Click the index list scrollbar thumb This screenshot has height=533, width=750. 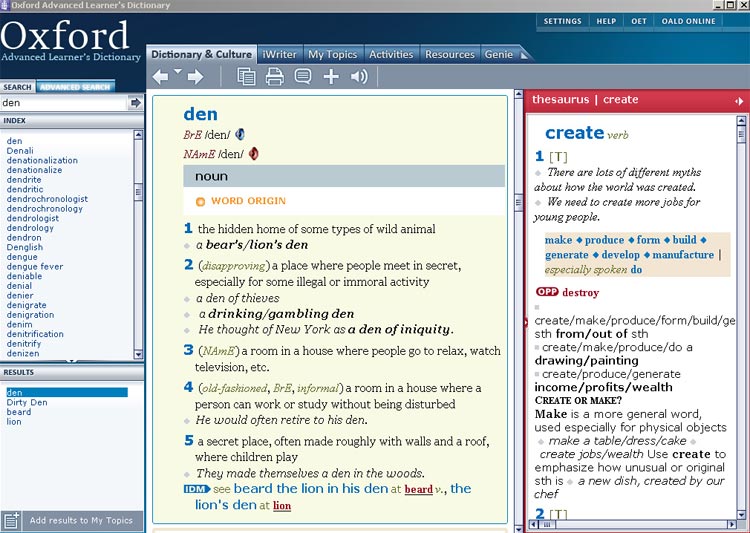point(138,192)
